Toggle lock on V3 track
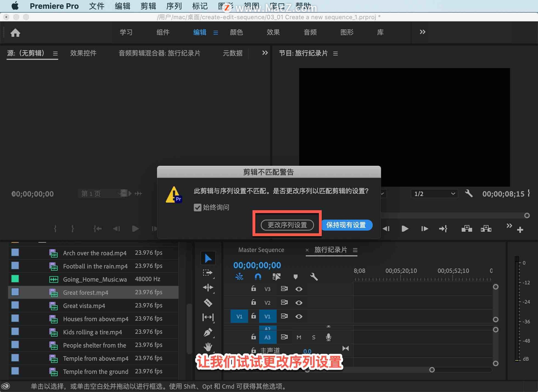The width and height of the screenshot is (538, 392). pos(254,289)
